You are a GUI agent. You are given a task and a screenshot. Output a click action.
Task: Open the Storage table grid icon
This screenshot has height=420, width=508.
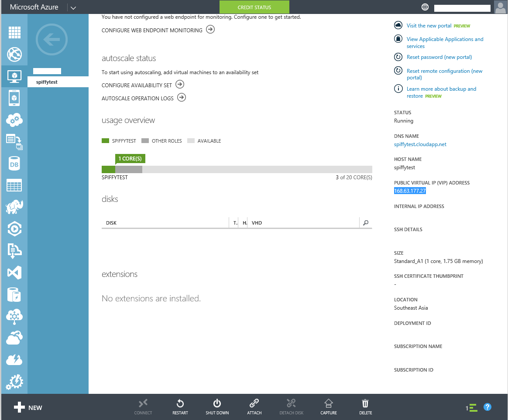click(x=14, y=185)
